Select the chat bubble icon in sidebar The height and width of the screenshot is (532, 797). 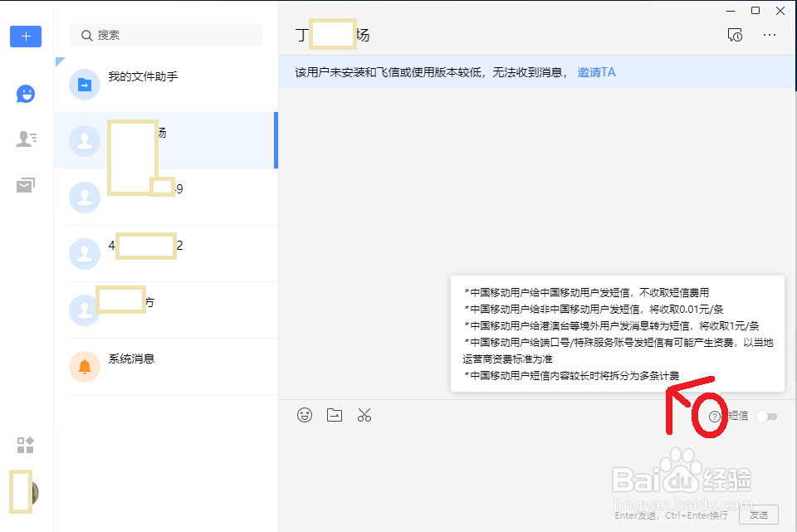pyautogui.click(x=25, y=94)
